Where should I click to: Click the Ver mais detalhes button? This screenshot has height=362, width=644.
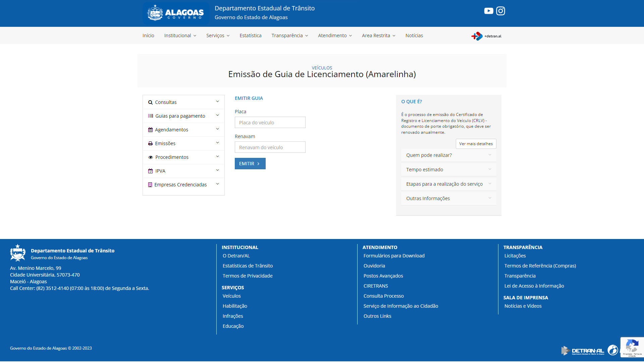[x=476, y=144]
